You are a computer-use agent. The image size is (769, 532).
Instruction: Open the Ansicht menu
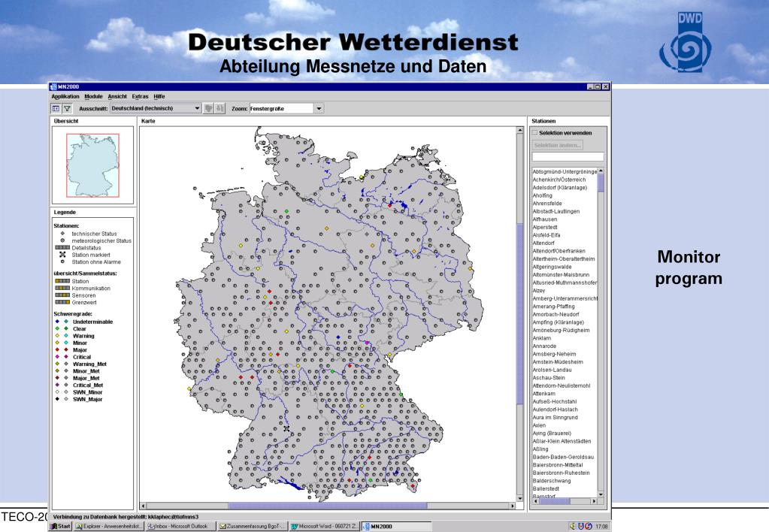coord(117,97)
